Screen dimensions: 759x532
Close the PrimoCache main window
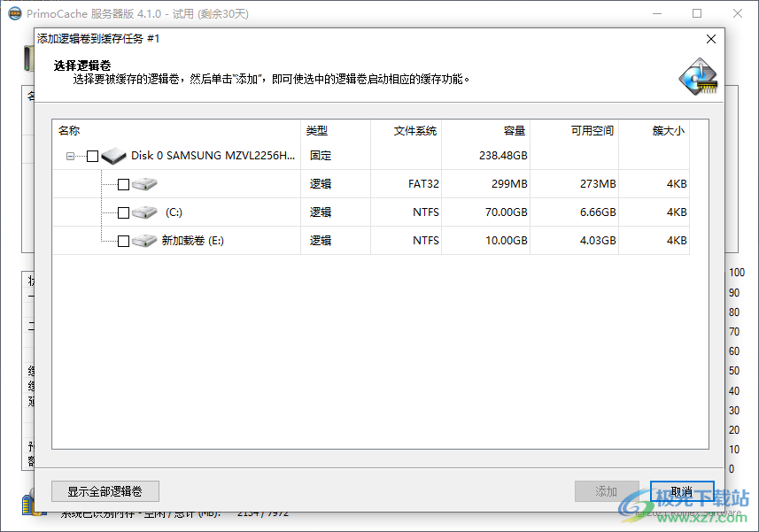(737, 13)
